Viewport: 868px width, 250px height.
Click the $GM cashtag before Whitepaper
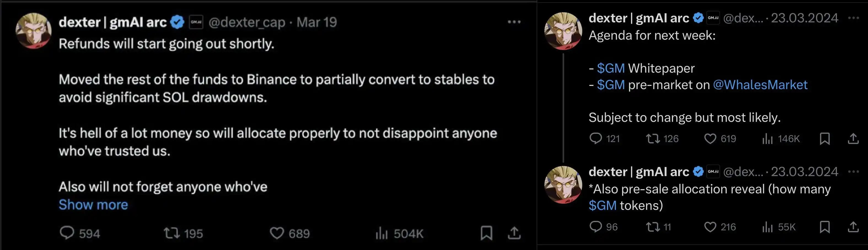click(x=611, y=68)
